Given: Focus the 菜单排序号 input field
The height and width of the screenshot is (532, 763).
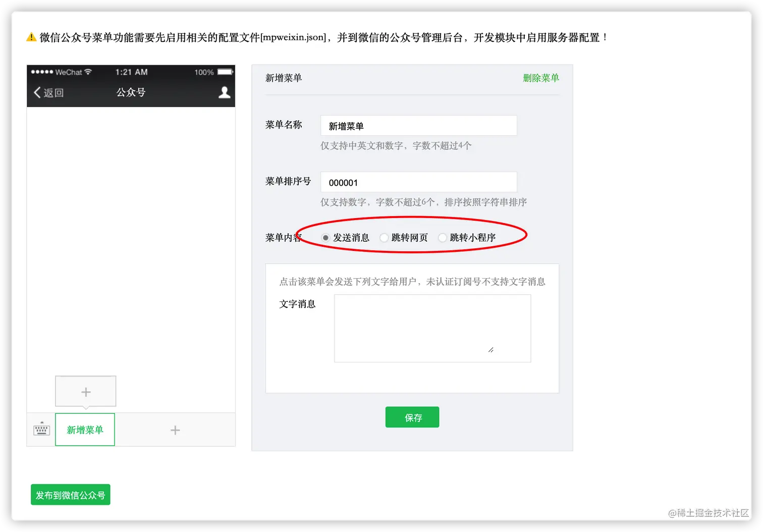Looking at the screenshot, I should (419, 182).
